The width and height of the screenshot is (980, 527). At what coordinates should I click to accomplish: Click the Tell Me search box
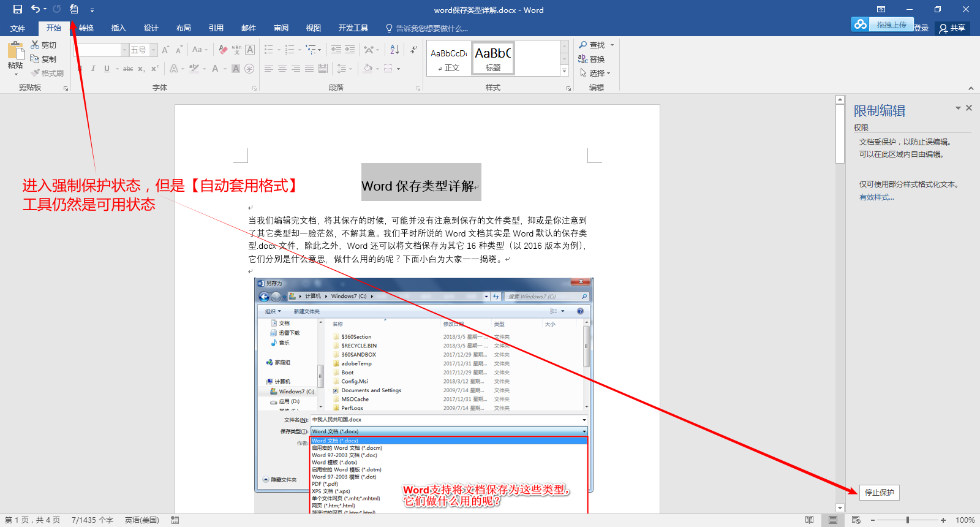[426, 28]
